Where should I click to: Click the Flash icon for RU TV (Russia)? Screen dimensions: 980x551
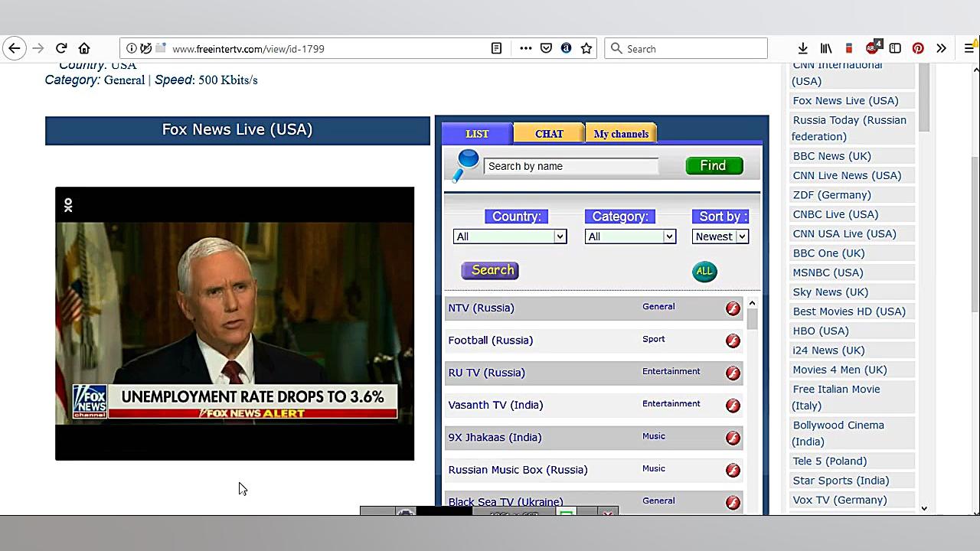(733, 373)
